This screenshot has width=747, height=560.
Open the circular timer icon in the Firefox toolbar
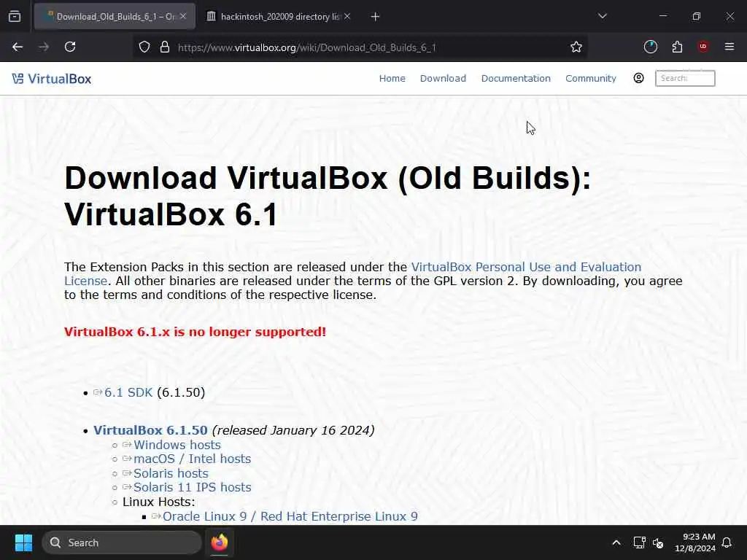(650, 47)
